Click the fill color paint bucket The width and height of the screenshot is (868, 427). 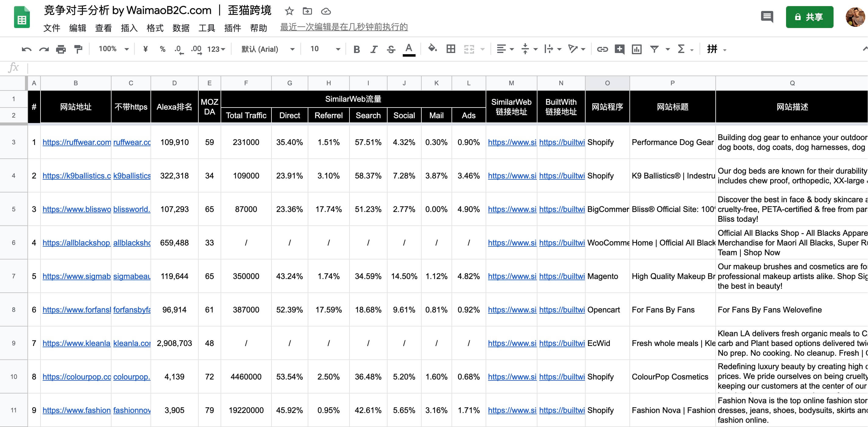(432, 49)
